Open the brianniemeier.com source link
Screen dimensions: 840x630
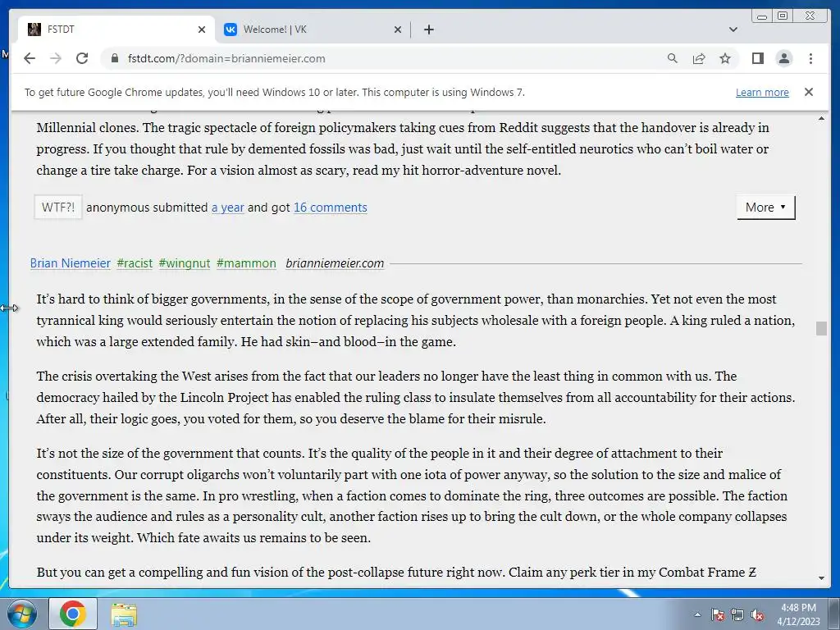(x=335, y=263)
